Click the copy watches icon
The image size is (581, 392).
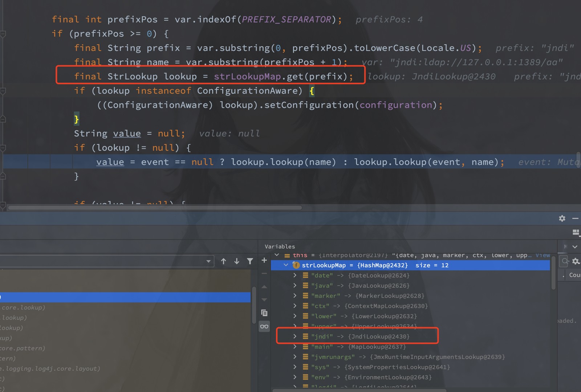[264, 313]
